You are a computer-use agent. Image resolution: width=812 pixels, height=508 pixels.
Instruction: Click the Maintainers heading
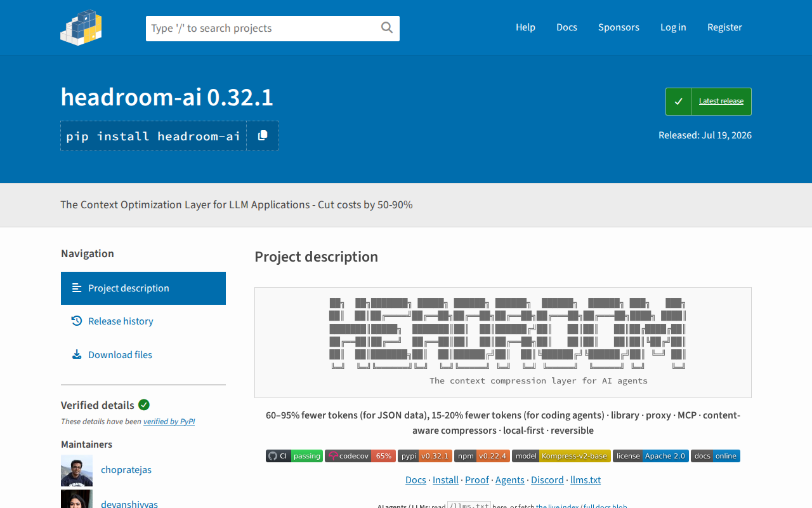click(x=86, y=444)
